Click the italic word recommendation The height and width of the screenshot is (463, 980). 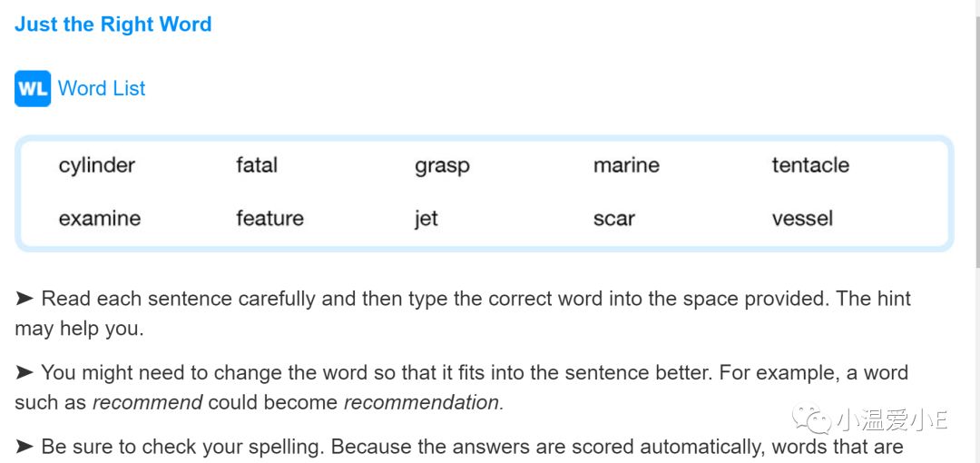point(424,402)
